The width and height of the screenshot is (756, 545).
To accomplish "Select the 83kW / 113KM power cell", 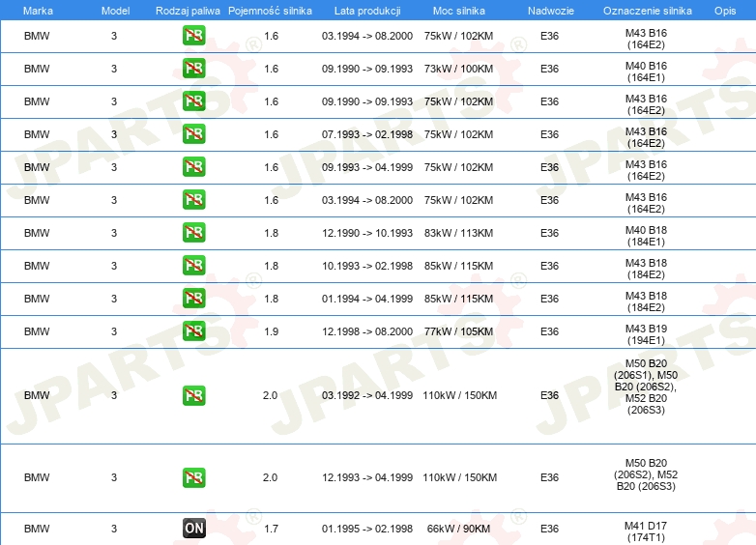I will [458, 233].
